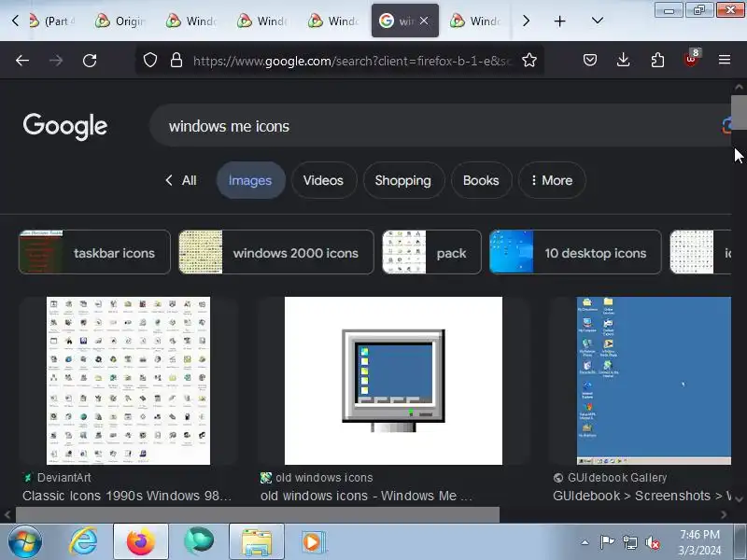Save page to Pocket
The width and height of the screenshot is (747, 560).
pos(590,60)
